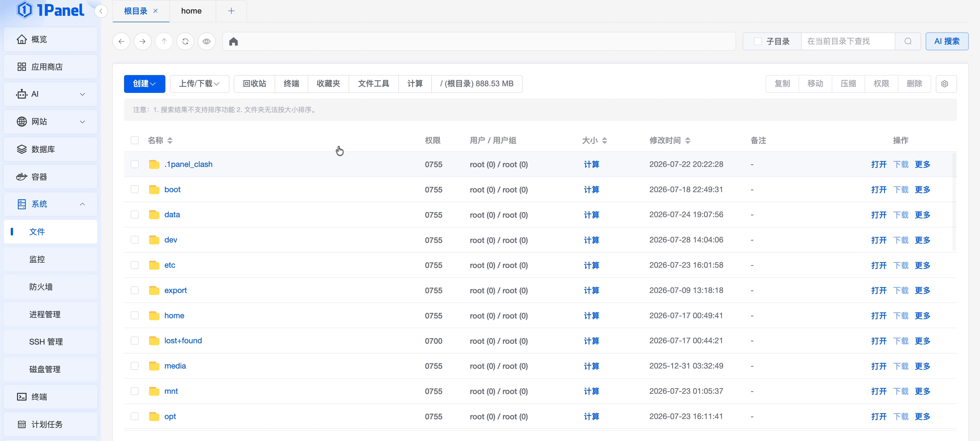
Task: Add a new tab with the plus icon
Action: click(231, 11)
